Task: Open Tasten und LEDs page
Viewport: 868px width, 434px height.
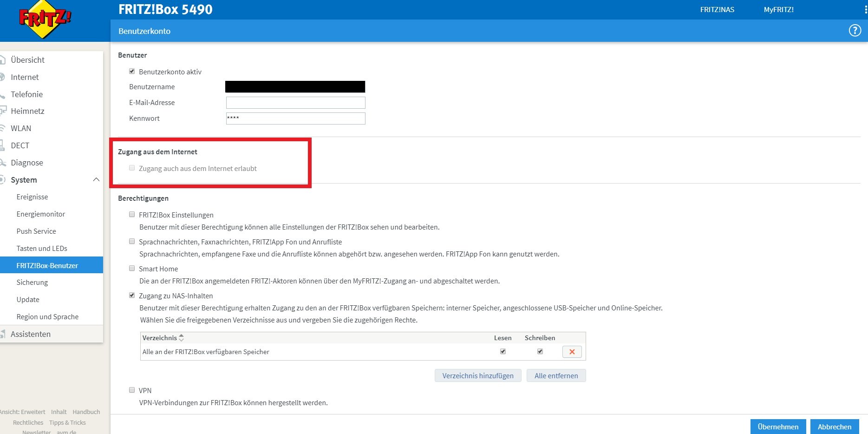Action: (x=42, y=249)
